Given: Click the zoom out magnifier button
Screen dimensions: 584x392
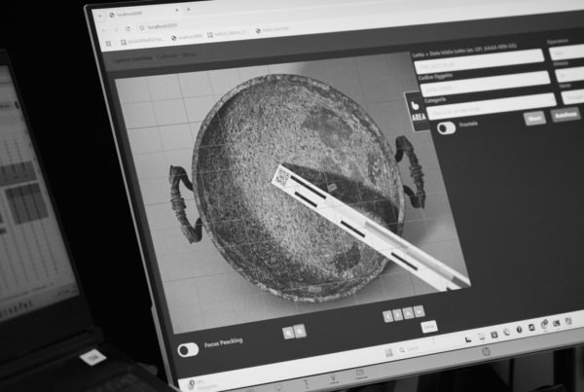Looking at the screenshot, I should click(x=300, y=331).
